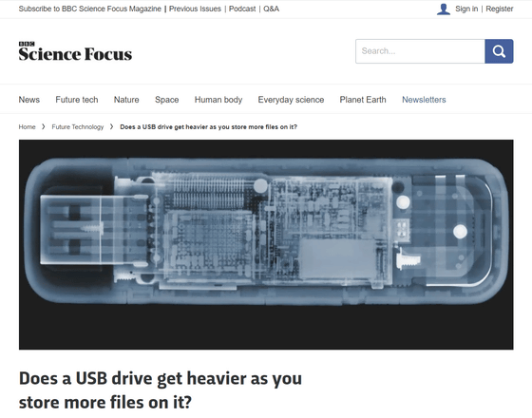Open the Future tech section
The image size is (532, 418).
pyautogui.click(x=77, y=100)
